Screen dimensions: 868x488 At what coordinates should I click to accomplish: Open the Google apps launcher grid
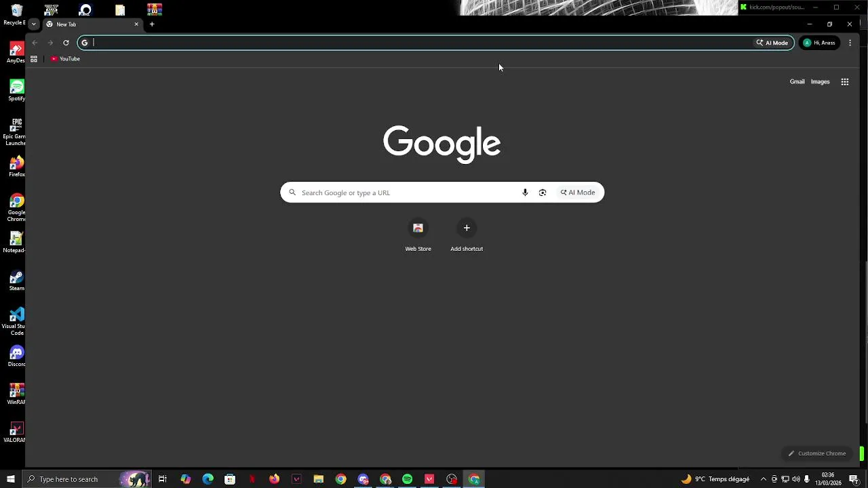click(845, 82)
